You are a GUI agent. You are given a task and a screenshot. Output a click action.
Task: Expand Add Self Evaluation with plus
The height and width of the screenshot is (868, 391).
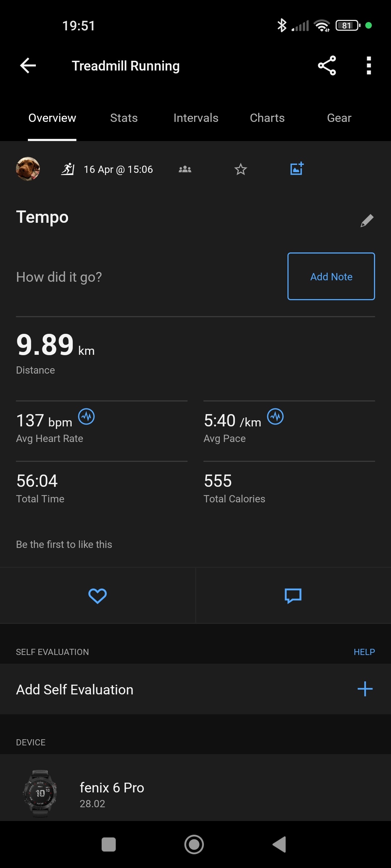point(365,689)
